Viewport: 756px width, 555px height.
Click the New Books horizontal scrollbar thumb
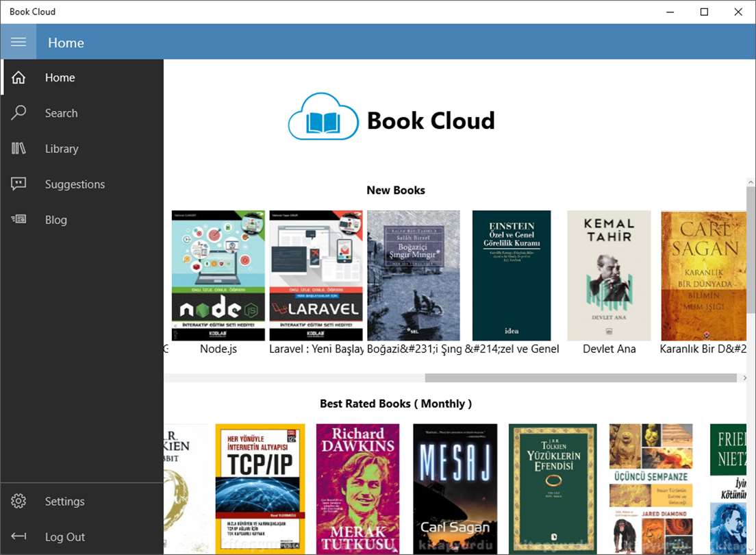(581, 378)
